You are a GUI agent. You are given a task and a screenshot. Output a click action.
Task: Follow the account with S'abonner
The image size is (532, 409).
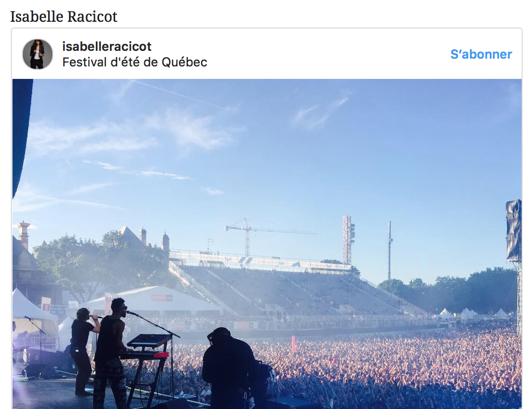pos(481,54)
